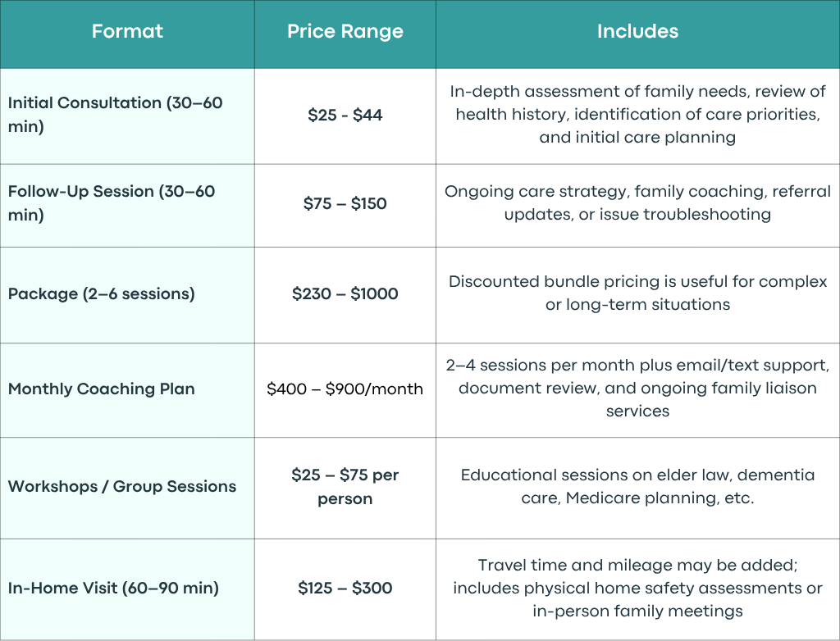840x641 pixels.
Task: Select the In-Home Visit (60–90 min) cell
Action: click(x=127, y=589)
